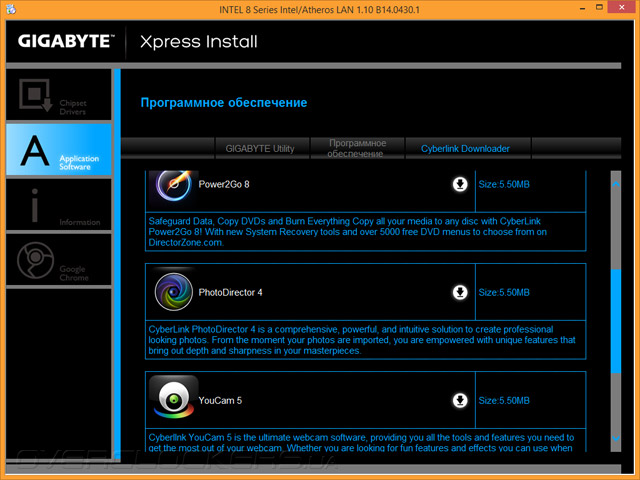The image size is (640, 480).
Task: Click the YouCam 5 title text
Action: click(220, 400)
